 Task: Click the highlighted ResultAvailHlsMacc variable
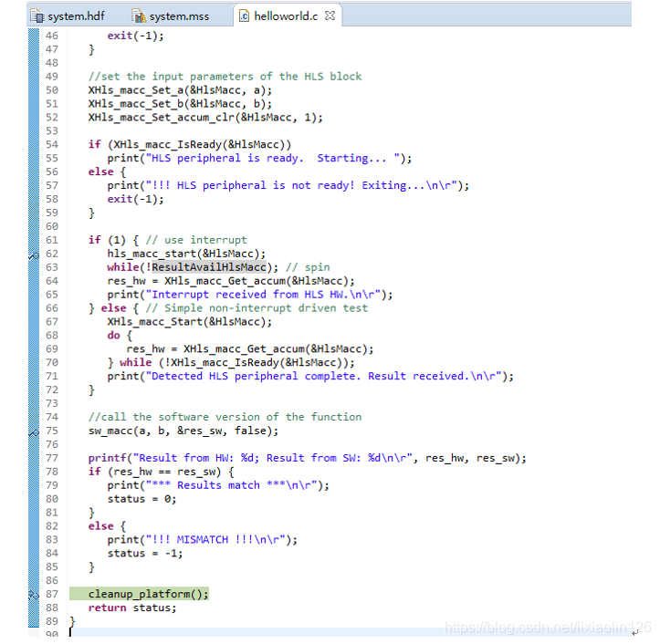pos(209,267)
